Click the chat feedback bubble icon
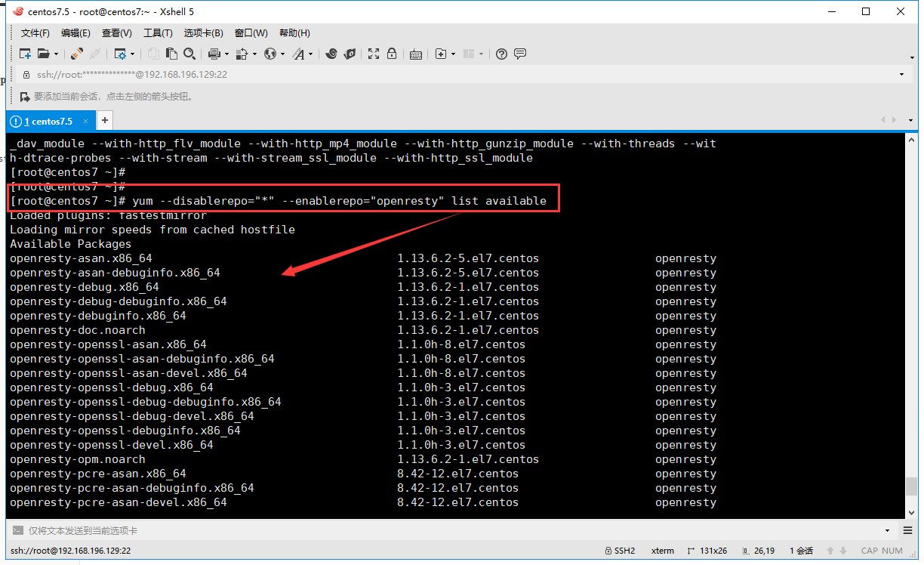The image size is (924, 565). [x=520, y=54]
